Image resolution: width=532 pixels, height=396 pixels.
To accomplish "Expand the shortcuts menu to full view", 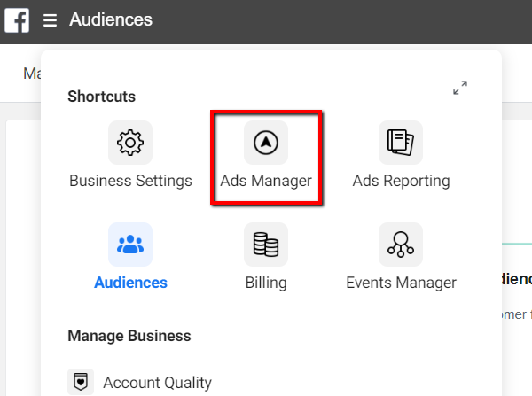I will [x=460, y=88].
